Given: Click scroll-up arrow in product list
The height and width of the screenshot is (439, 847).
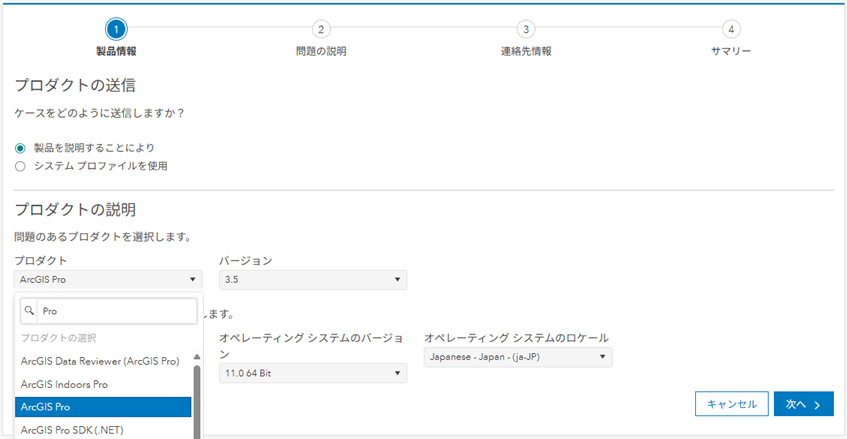Looking at the screenshot, I should click(197, 357).
